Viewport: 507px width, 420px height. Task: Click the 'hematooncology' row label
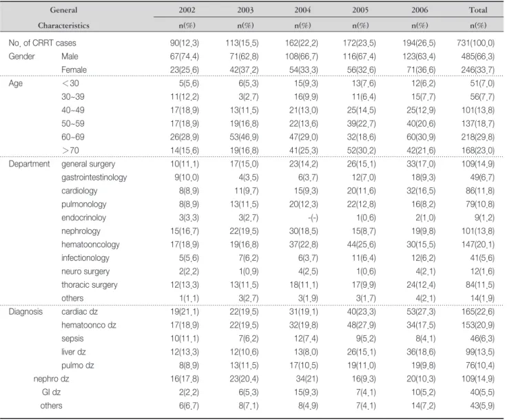[90, 244]
